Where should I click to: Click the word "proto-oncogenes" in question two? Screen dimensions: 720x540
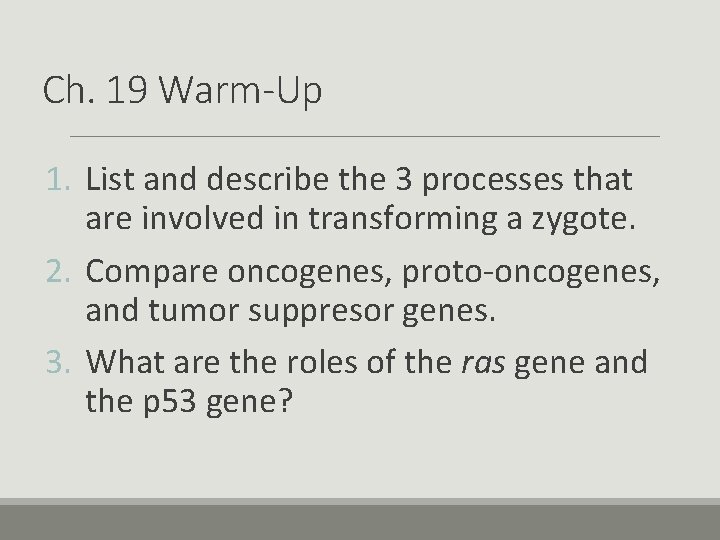[x=527, y=273]
